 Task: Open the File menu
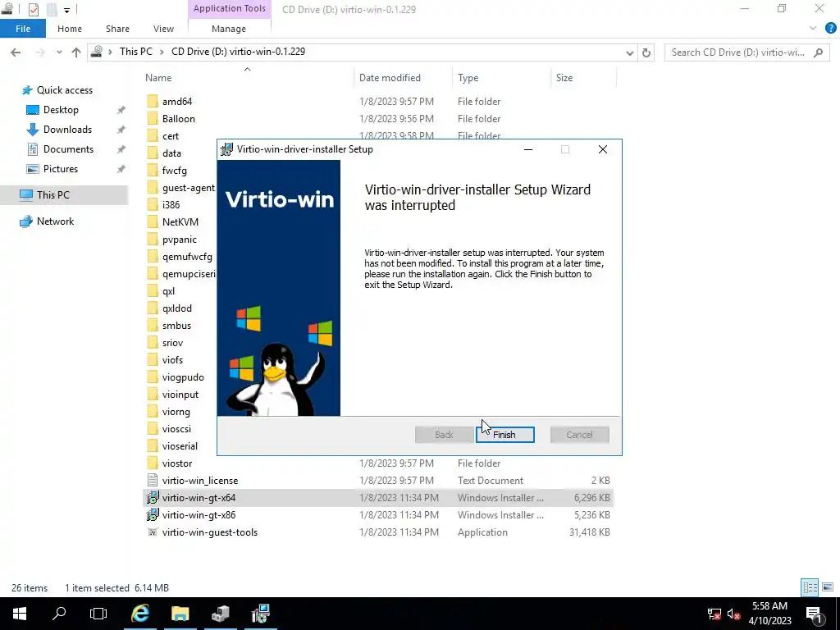point(23,29)
